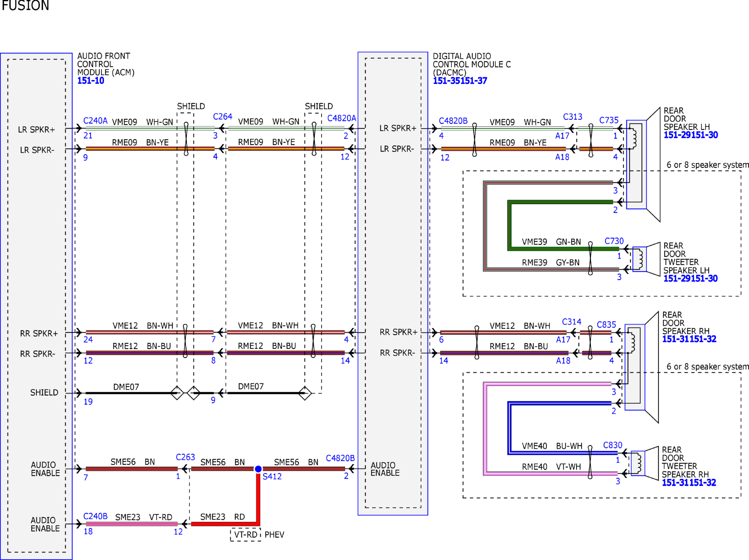Click the S412 splice blue dot
Image resolution: width=749 pixels, height=560 pixels.
tap(258, 469)
